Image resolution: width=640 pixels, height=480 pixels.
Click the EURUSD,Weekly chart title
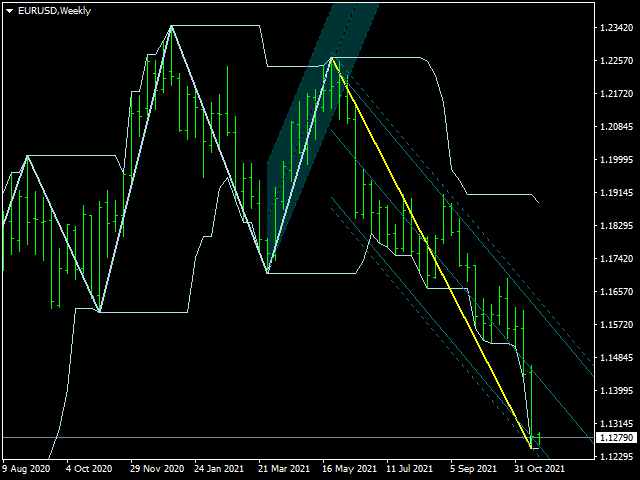click(54, 11)
